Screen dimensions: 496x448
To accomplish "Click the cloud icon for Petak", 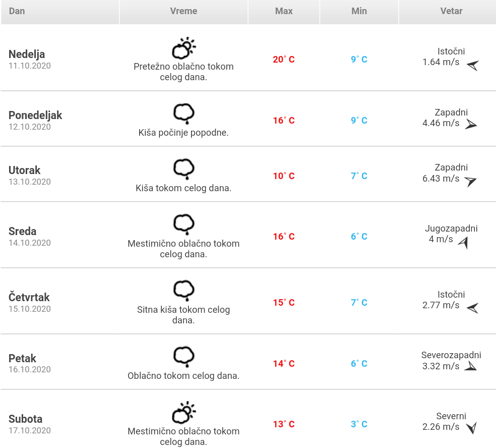I will [x=184, y=357].
